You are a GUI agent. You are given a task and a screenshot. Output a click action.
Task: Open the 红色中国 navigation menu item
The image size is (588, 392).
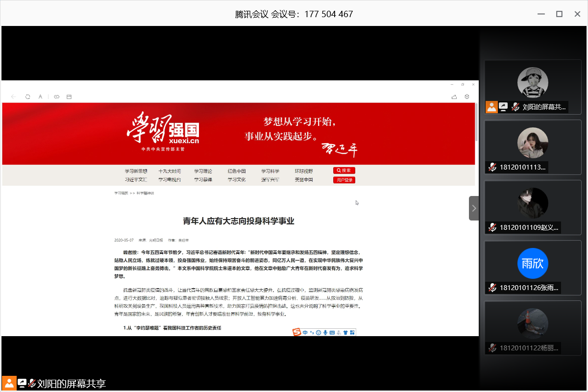(237, 171)
